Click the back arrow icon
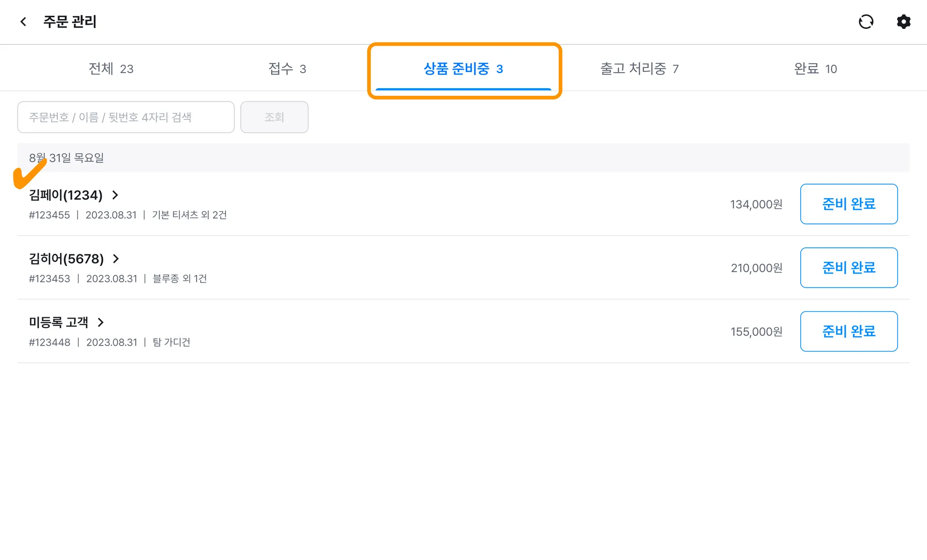Screen dimensions: 927x560 point(24,22)
